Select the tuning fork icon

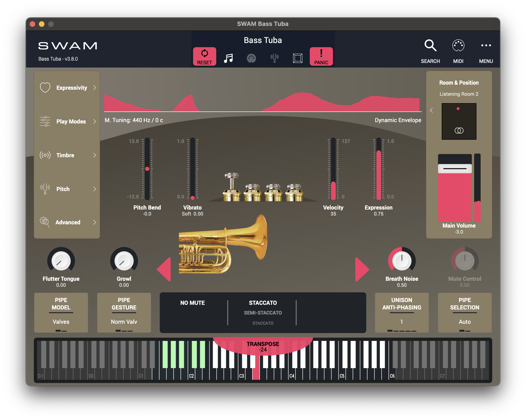click(274, 57)
